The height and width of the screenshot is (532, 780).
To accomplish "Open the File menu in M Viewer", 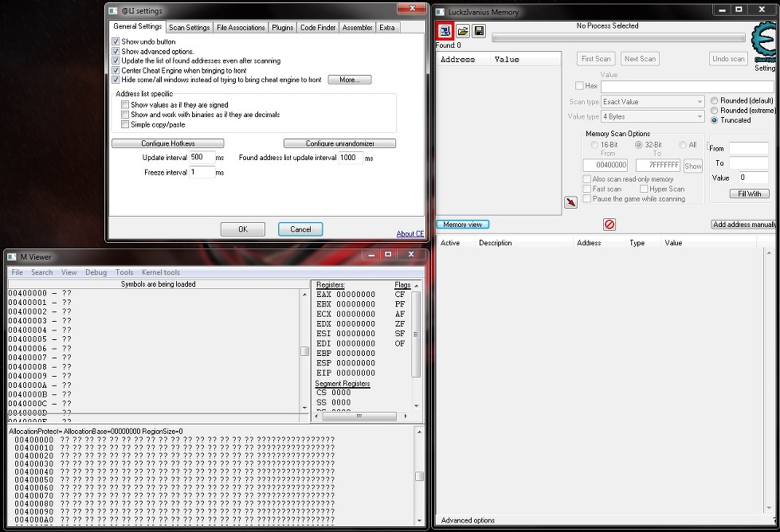I will [x=17, y=272].
